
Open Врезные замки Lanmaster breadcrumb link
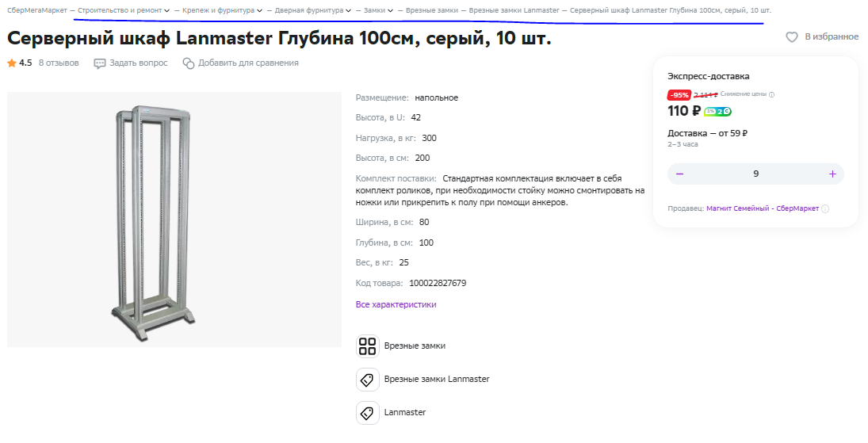(x=514, y=10)
